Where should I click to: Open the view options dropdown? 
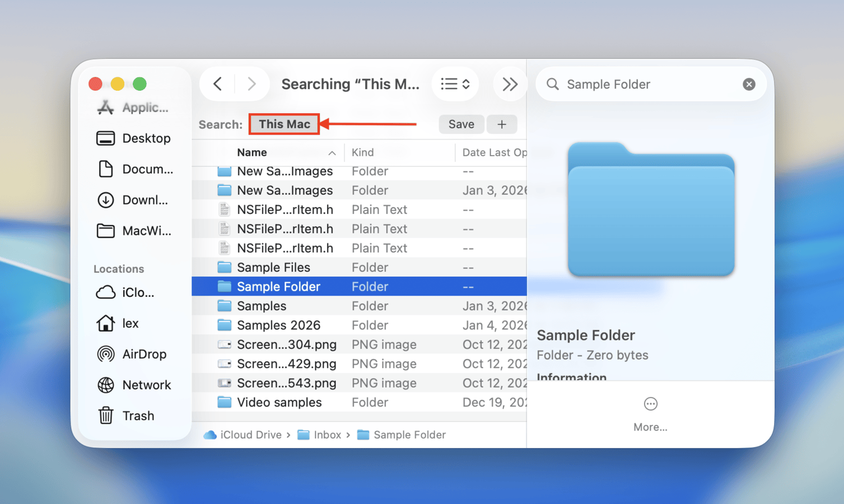455,84
